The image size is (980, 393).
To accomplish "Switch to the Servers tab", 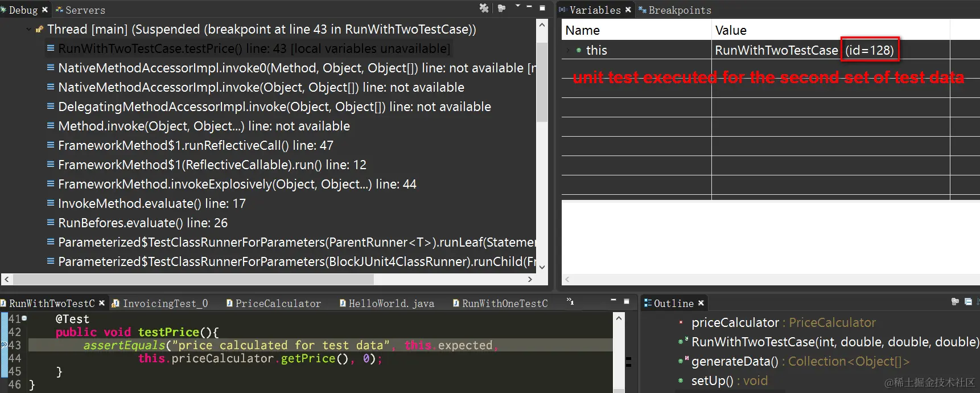I will click(x=80, y=10).
